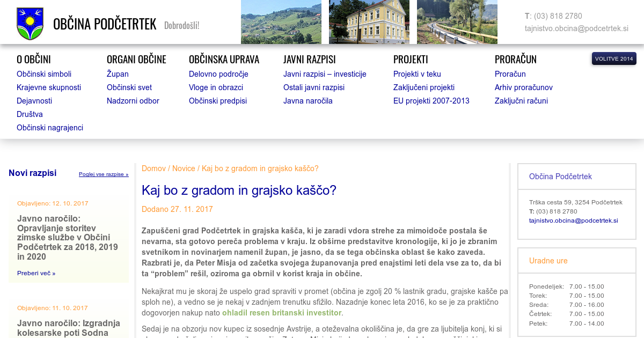Open the Občinski simboli menu item

(44, 74)
